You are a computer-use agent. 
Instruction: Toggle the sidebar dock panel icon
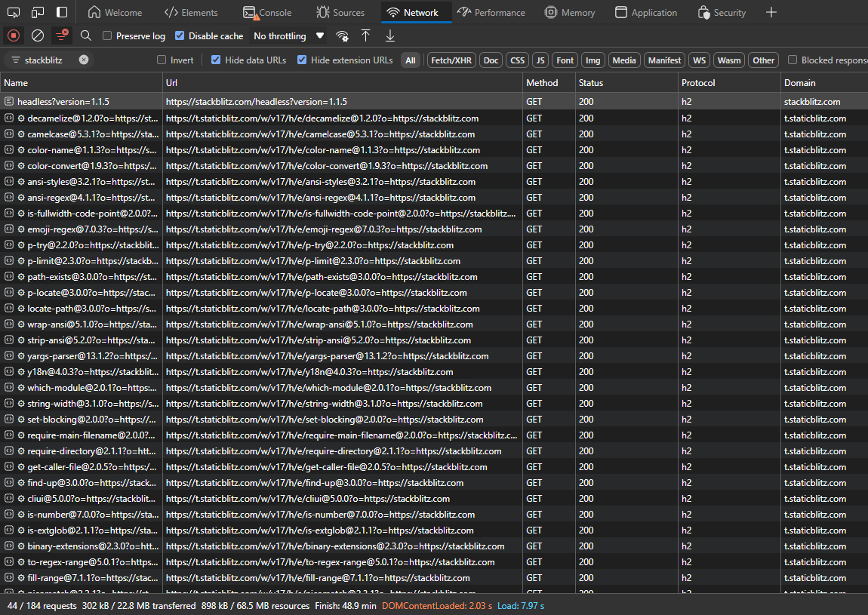click(x=62, y=12)
